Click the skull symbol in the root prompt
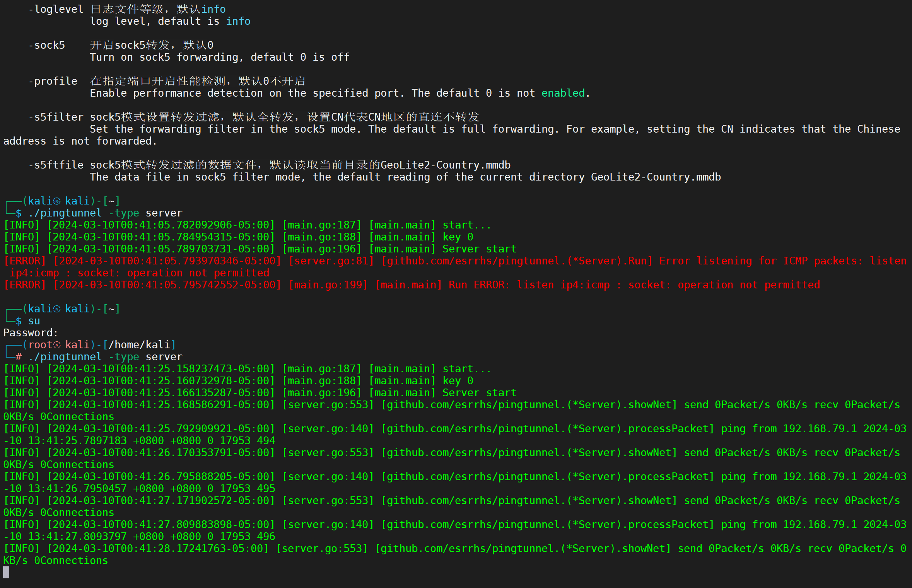The width and height of the screenshot is (912, 588). (x=57, y=345)
